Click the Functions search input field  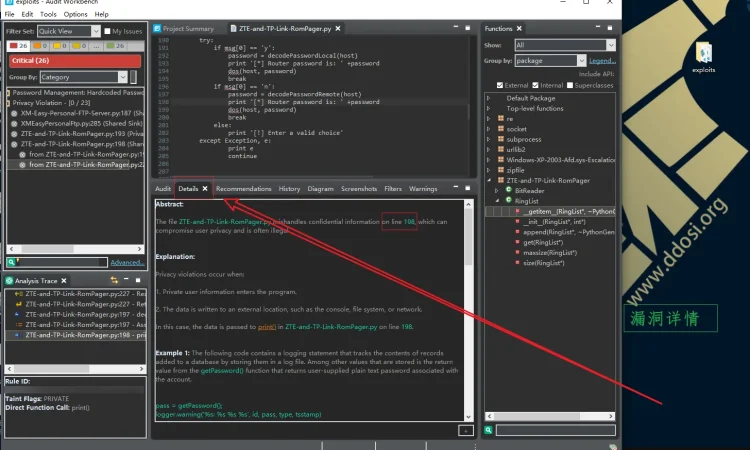click(555, 430)
